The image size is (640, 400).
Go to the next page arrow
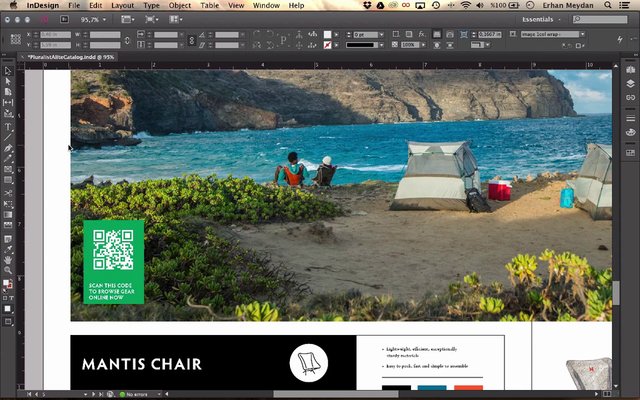click(93, 394)
